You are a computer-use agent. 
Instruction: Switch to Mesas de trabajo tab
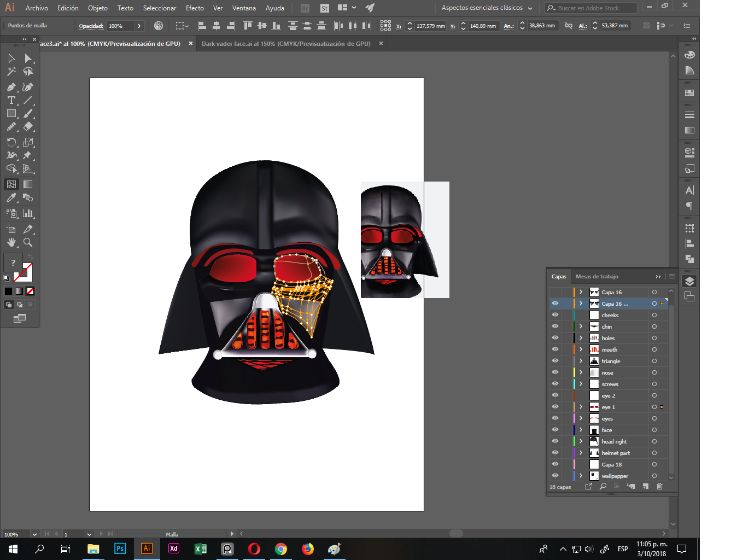click(597, 276)
